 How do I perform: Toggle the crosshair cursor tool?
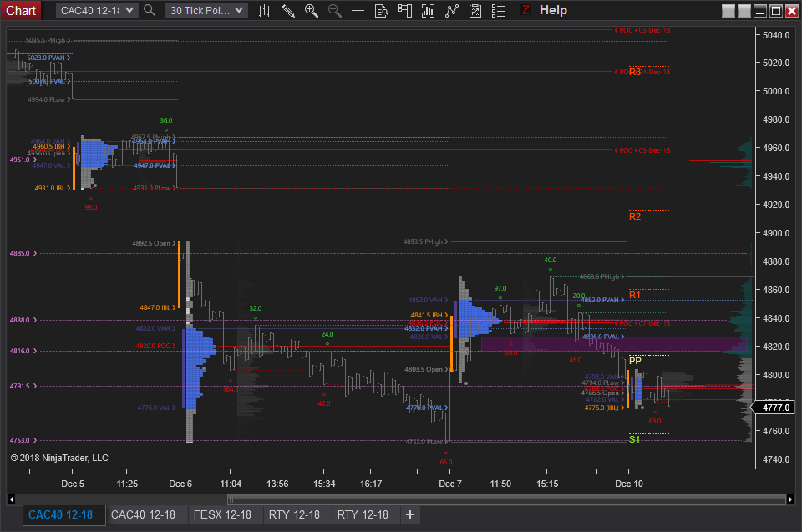[358, 10]
